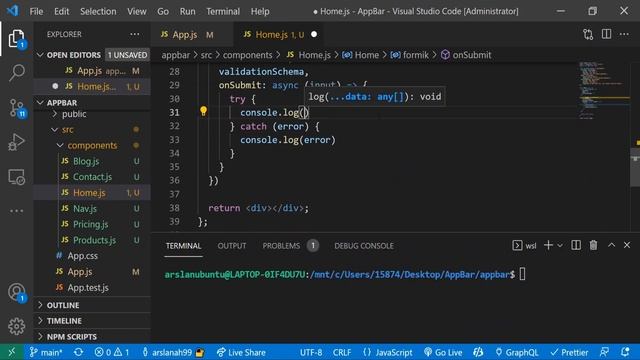Image resolution: width=640 pixels, height=360 pixels.
Task: Show code actions lightbulb on line 31
Action: point(203,111)
